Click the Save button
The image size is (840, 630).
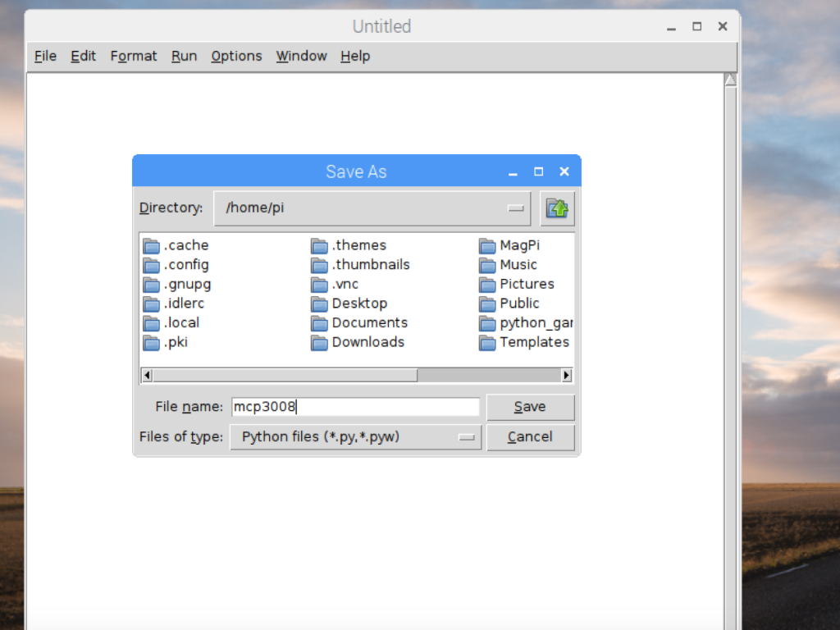(x=531, y=407)
